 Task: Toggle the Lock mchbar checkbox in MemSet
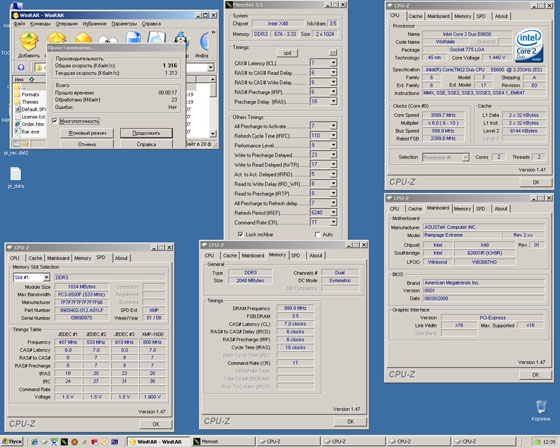240,234
